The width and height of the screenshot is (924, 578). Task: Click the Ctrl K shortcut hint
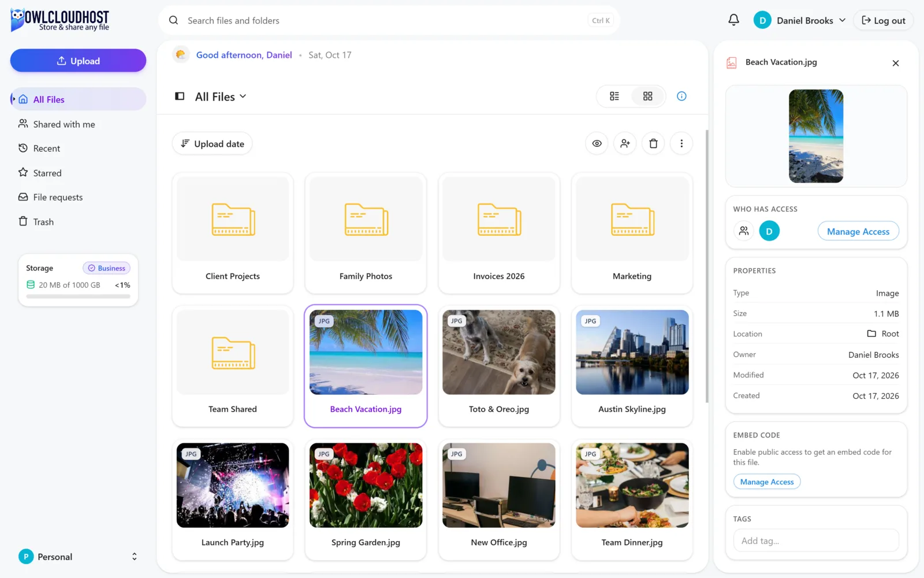tap(601, 20)
